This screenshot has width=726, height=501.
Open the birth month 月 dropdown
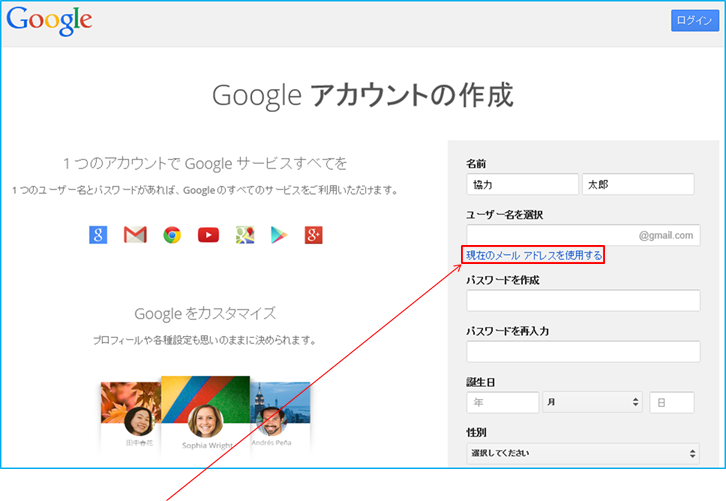pos(593,402)
